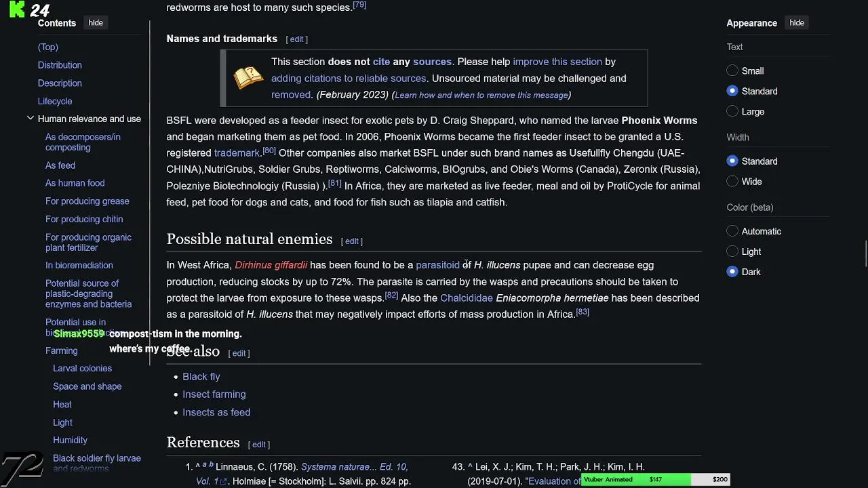
Task: Open Black fly in See also
Action: (x=201, y=377)
